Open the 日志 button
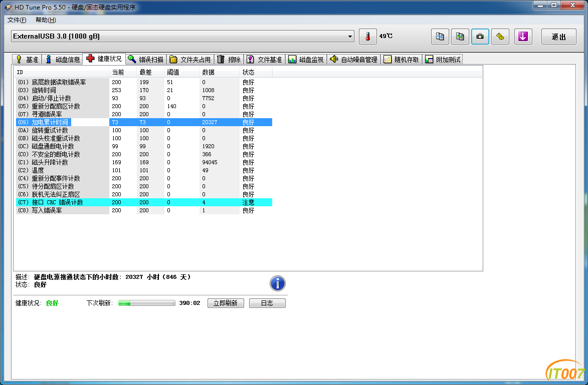588x385 pixels. 267,303
